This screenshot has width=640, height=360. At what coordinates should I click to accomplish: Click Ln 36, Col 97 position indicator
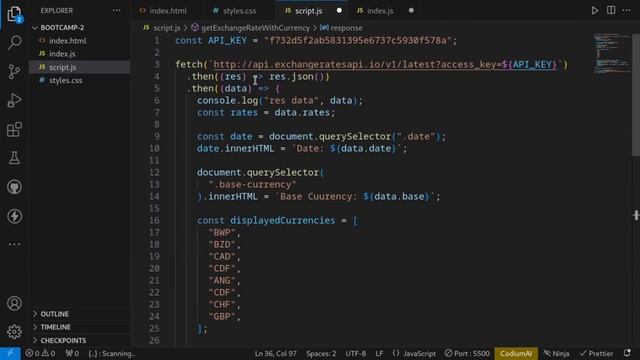click(276, 353)
